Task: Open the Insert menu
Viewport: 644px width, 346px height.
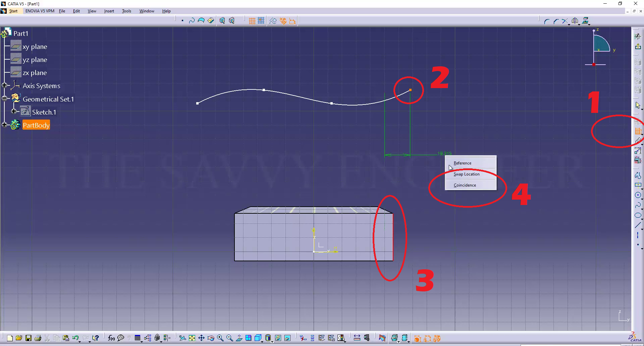Action: 109,11
